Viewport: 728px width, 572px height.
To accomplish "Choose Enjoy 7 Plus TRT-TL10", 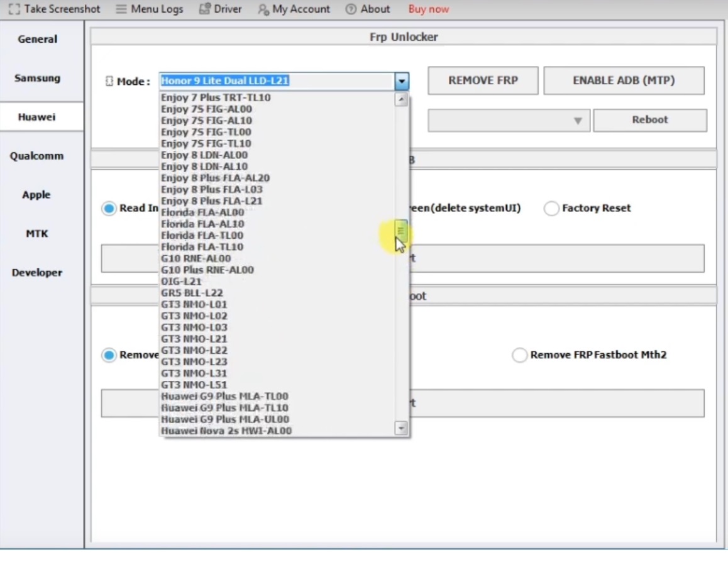I will (277, 97).
